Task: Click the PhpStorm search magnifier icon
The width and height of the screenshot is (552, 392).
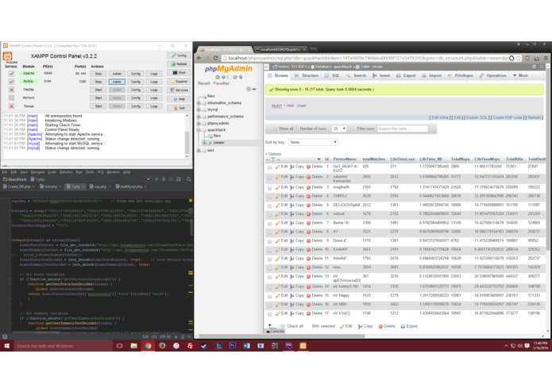Action: pyautogui.click(x=189, y=179)
